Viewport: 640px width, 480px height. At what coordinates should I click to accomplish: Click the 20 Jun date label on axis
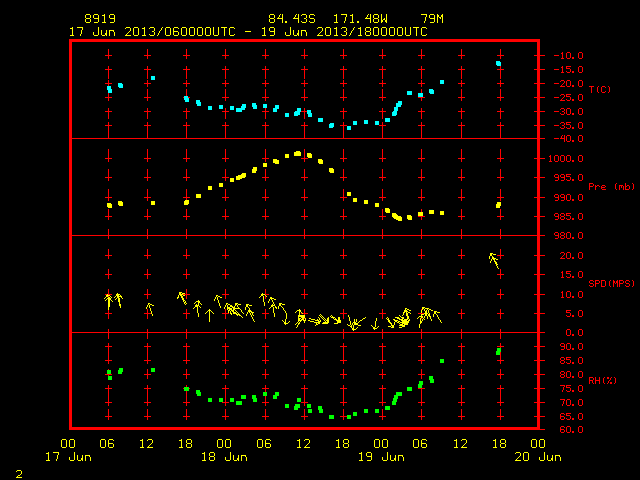tap(538, 457)
